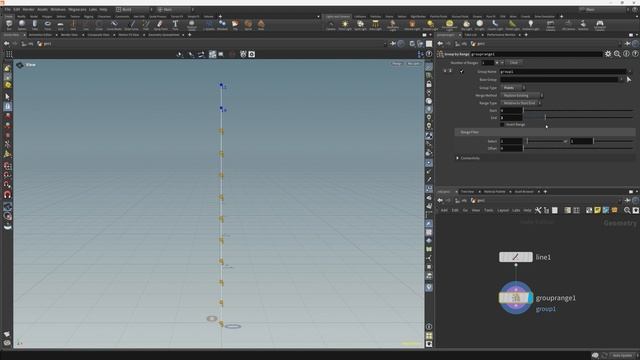Open the Persp viewport camera menu
Screen dimensions: 640x360
click(x=397, y=64)
